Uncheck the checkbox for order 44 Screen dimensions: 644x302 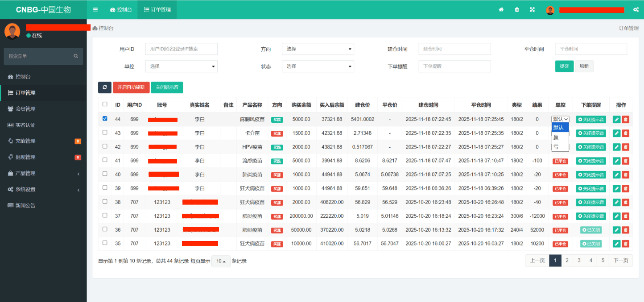tap(105, 118)
